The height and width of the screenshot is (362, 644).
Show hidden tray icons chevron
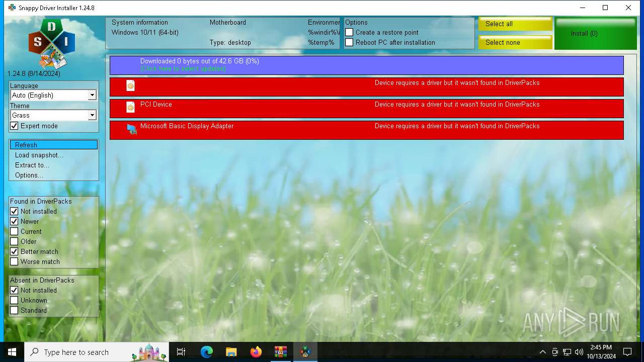click(542, 352)
